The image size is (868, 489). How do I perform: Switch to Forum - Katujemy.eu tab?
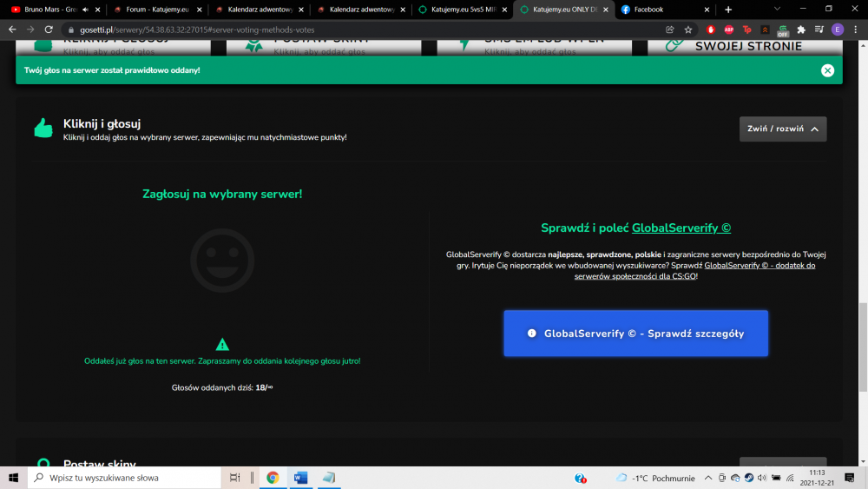pos(156,10)
